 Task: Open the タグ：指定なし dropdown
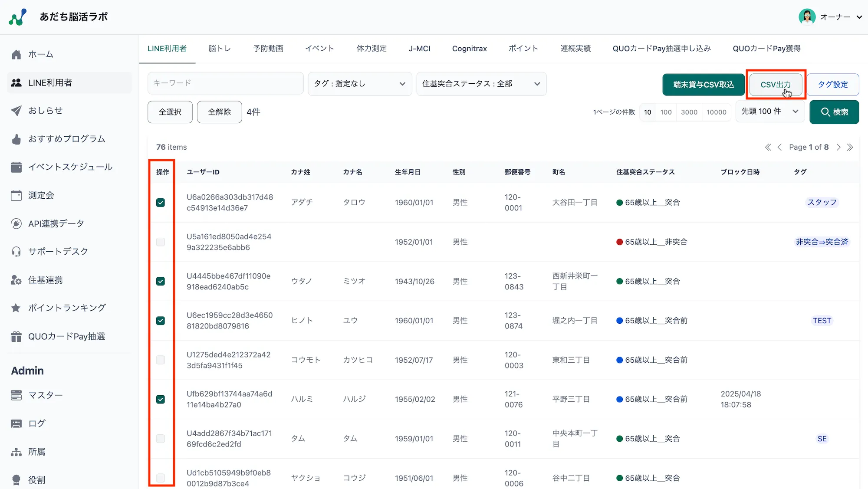tap(359, 84)
